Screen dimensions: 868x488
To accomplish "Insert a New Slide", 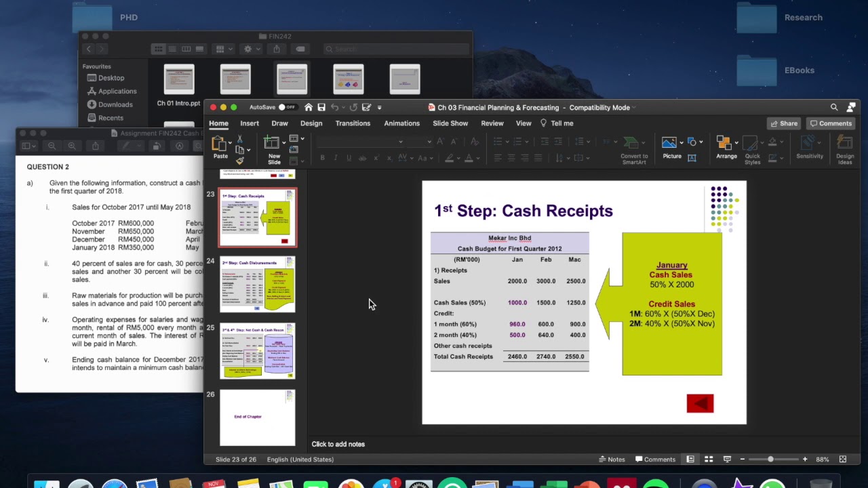I will tap(274, 150).
